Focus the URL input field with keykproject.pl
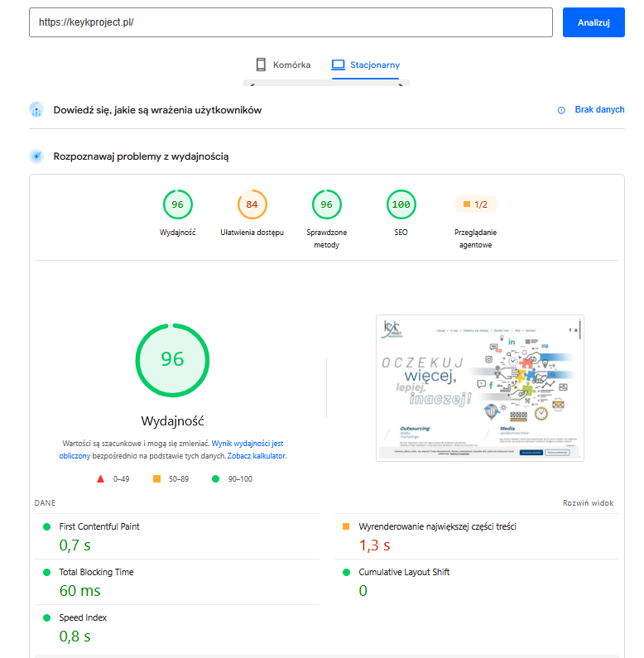Viewport: 644px width, 658px height. click(291, 22)
